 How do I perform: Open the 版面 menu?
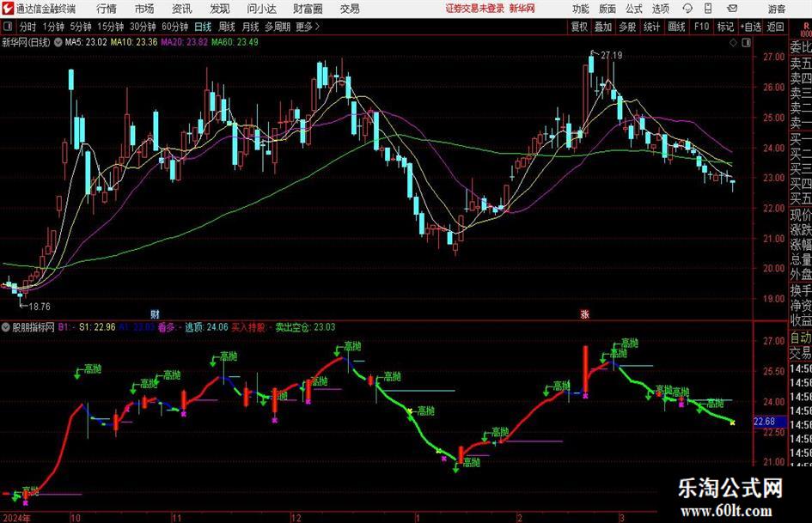pyautogui.click(x=607, y=9)
